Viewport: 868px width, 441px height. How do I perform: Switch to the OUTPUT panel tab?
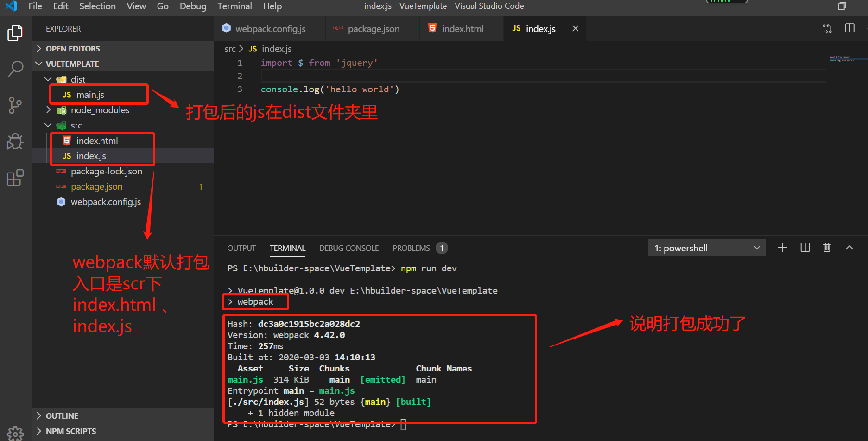(x=241, y=248)
